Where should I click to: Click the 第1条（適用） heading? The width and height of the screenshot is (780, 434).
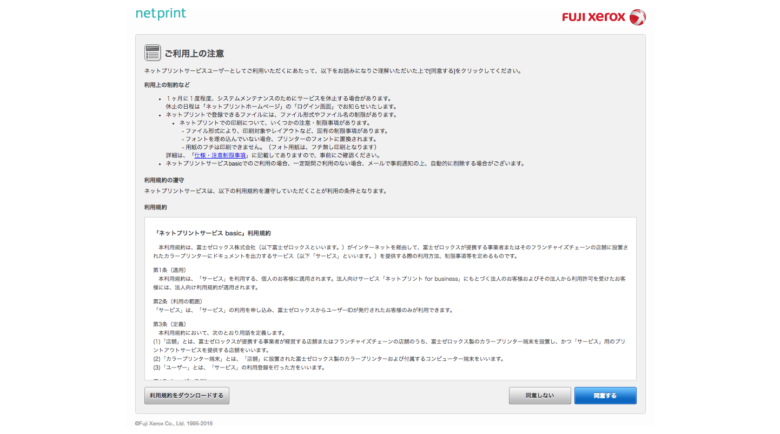click(x=170, y=270)
